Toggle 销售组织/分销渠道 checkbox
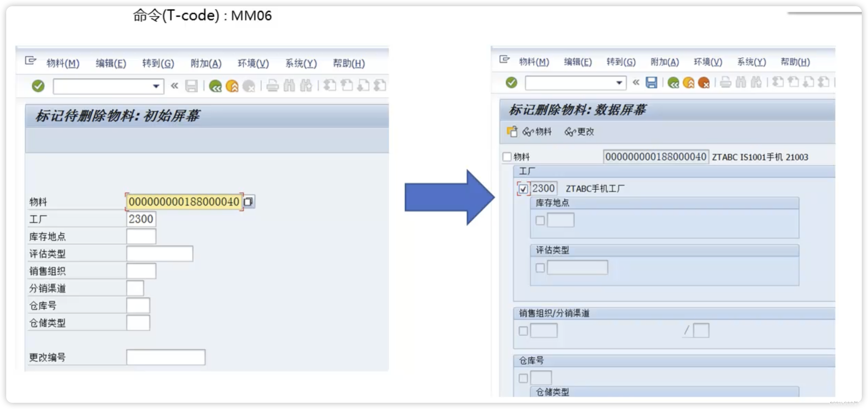 523,331
